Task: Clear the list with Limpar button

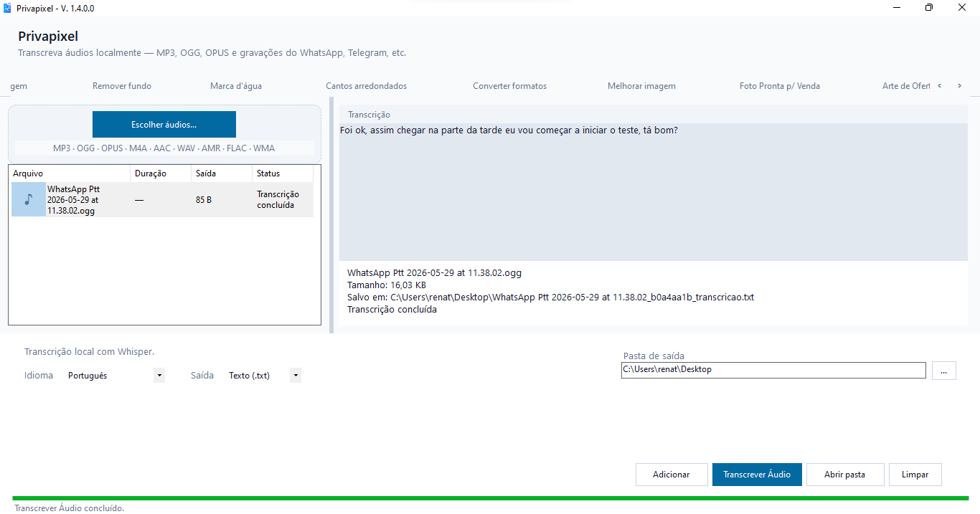Action: [915, 475]
